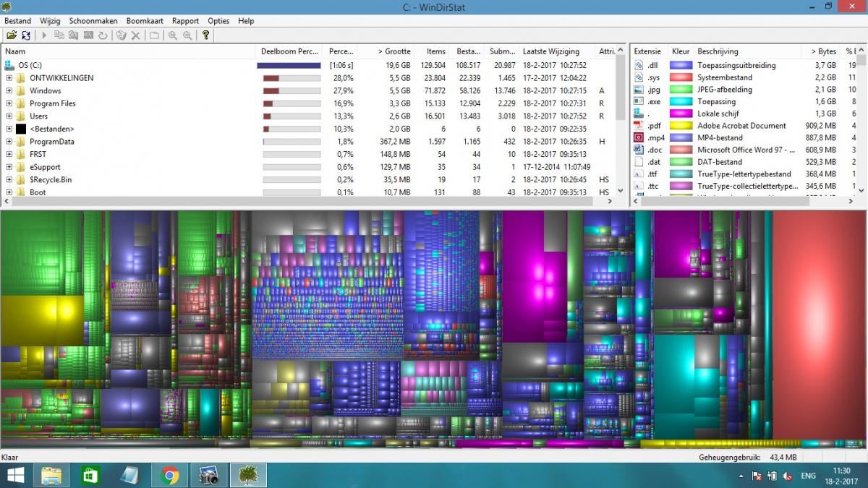Click the Explorer here toolbar icon
Image resolution: width=868 pixels, height=488 pixels.
pos(73,35)
